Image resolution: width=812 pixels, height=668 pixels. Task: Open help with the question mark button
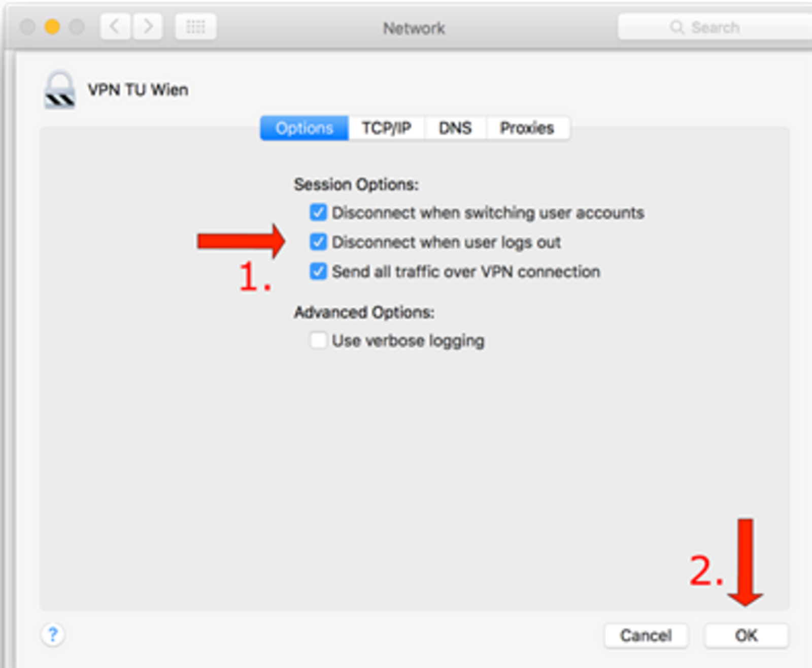tap(52, 634)
